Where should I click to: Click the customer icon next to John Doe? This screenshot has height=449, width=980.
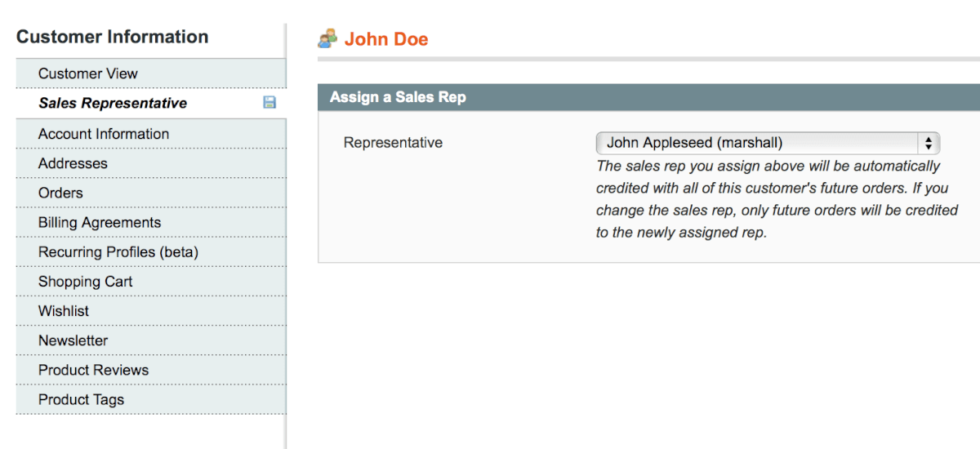click(x=327, y=38)
